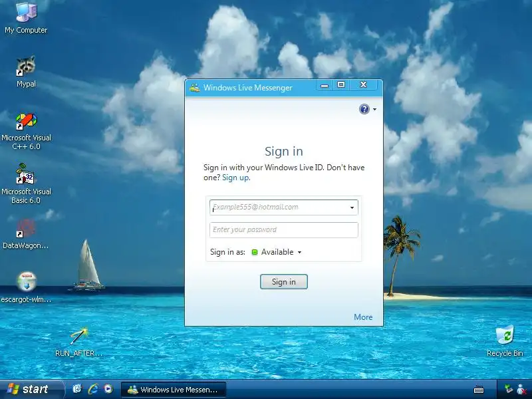Click the on-screen keyboard tray icon
Screen dimensions: 532x399
coord(479,389)
